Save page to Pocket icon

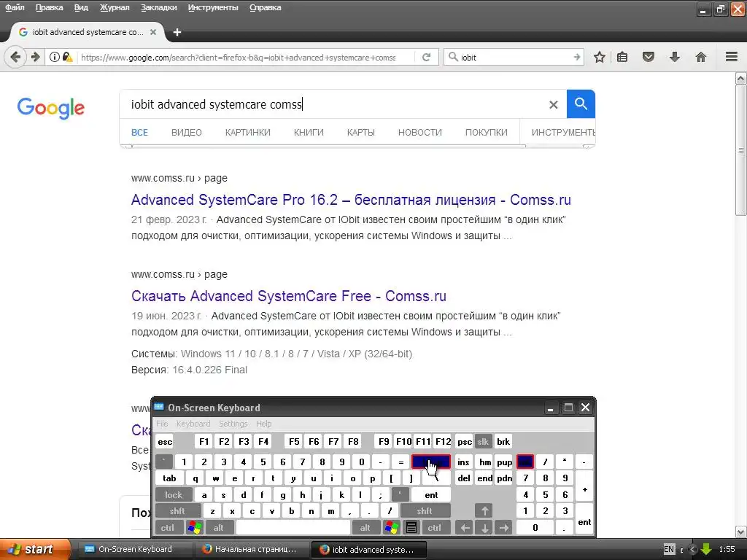point(649,57)
